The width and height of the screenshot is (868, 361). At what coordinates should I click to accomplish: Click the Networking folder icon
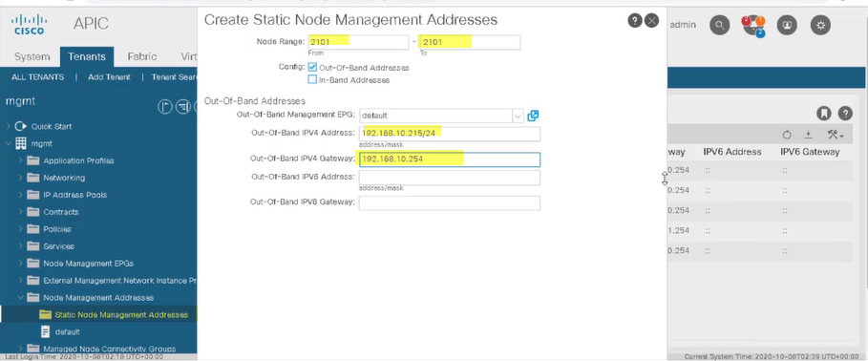point(33,178)
